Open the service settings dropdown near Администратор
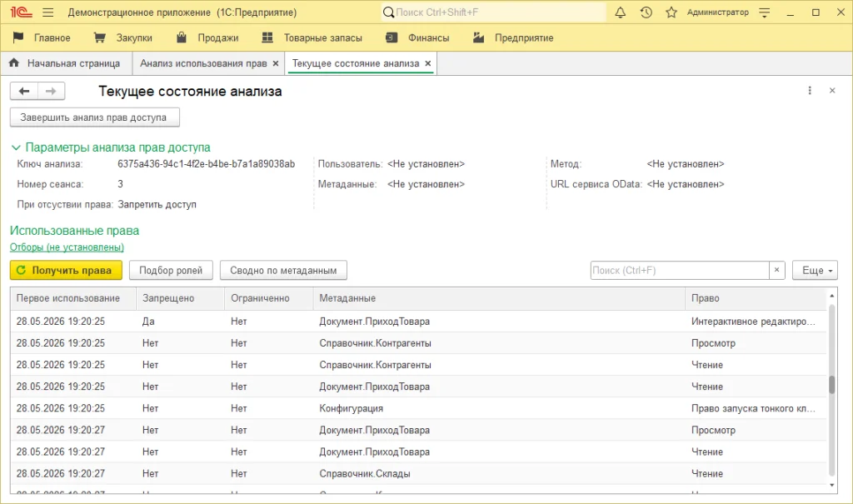This screenshot has width=853, height=504. click(x=765, y=12)
